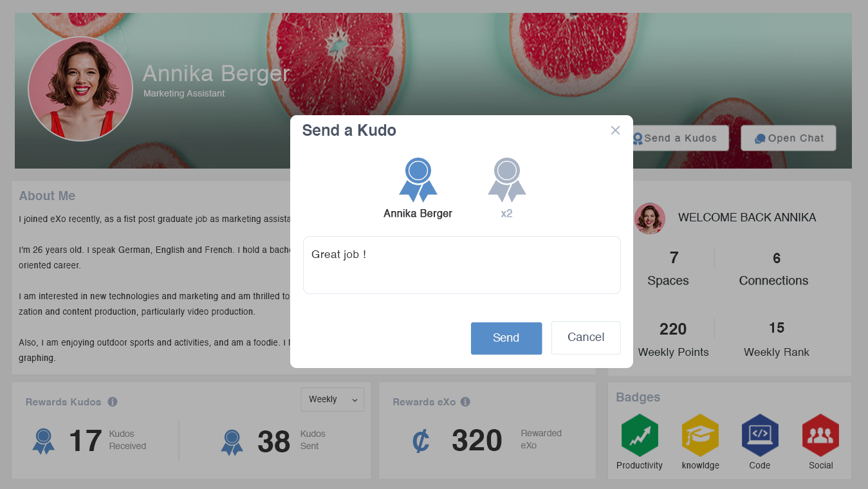The image size is (868, 489).
Task: Click the Great job message text field
Action: coord(462,265)
